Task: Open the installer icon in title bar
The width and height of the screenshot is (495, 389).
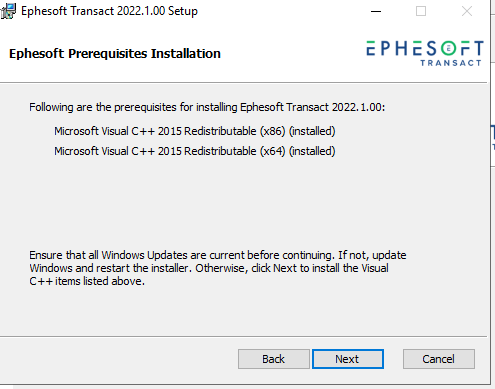Action: coord(8,11)
